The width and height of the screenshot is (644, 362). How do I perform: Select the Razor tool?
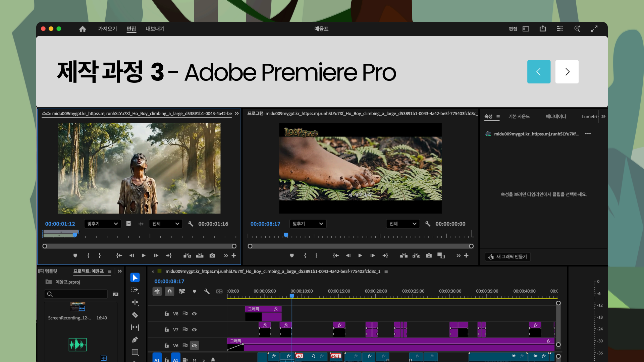coord(135,315)
